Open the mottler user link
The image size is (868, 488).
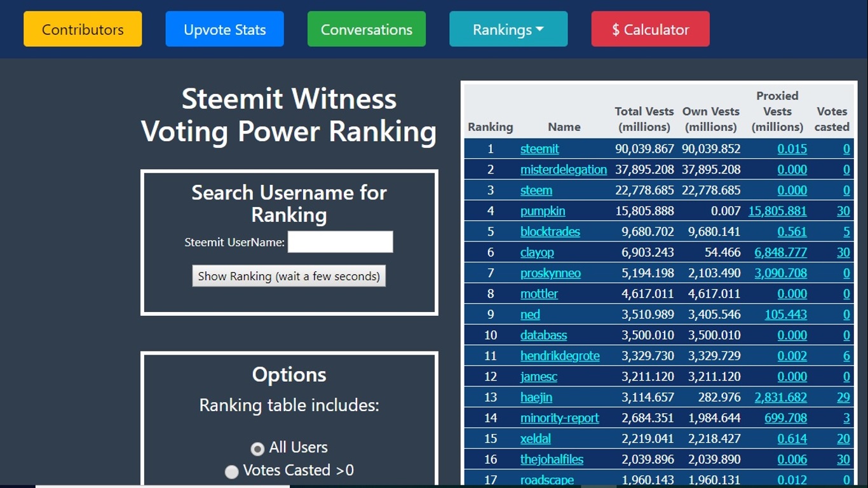(x=539, y=294)
